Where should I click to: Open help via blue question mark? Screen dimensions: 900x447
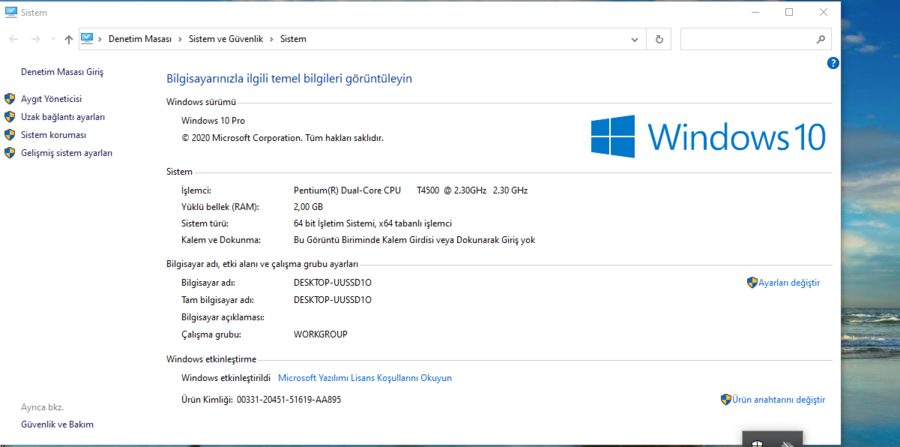click(833, 63)
